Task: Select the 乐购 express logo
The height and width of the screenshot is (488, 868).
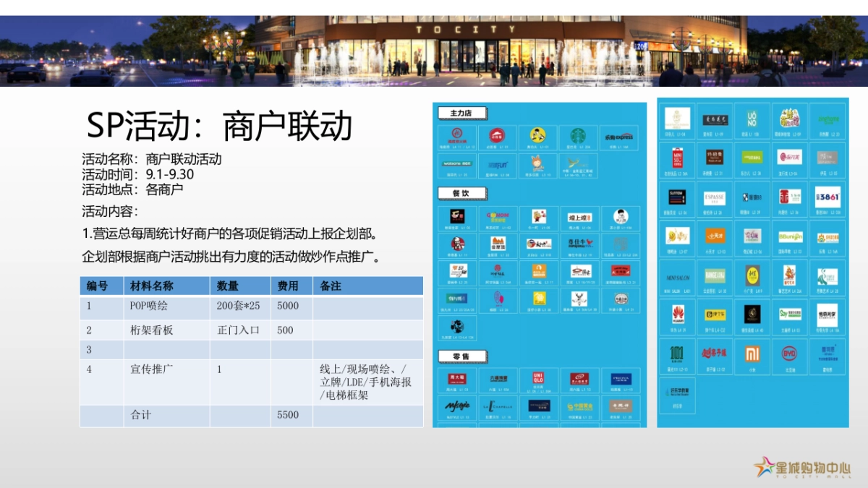Action: (x=618, y=137)
